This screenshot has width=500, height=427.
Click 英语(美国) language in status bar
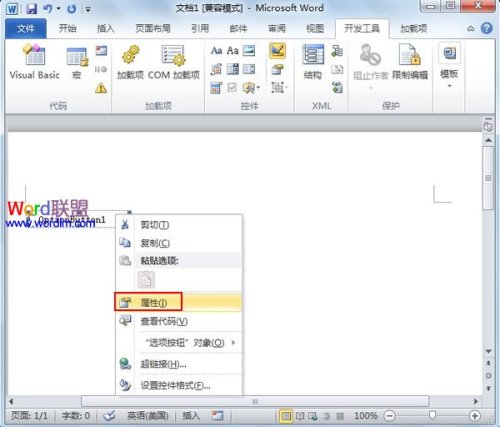[x=148, y=416]
